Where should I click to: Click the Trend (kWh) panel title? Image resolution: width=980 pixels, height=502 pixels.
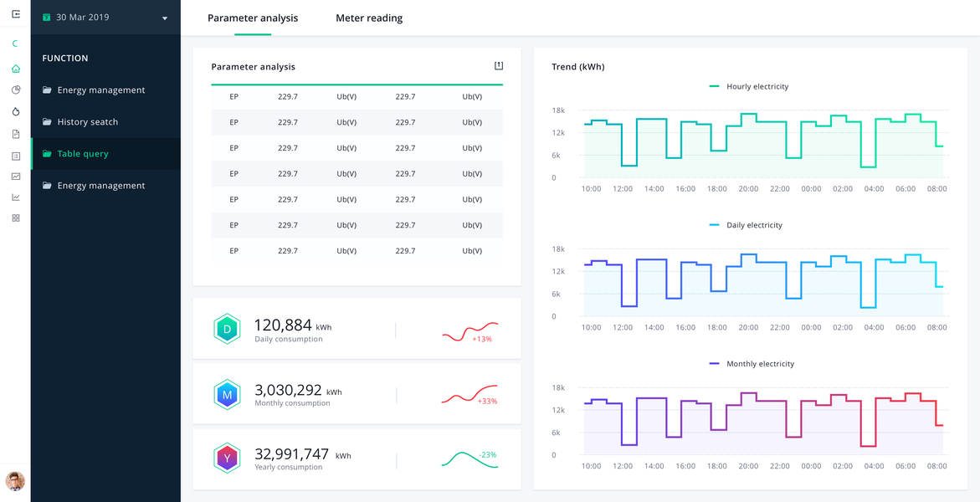click(578, 67)
